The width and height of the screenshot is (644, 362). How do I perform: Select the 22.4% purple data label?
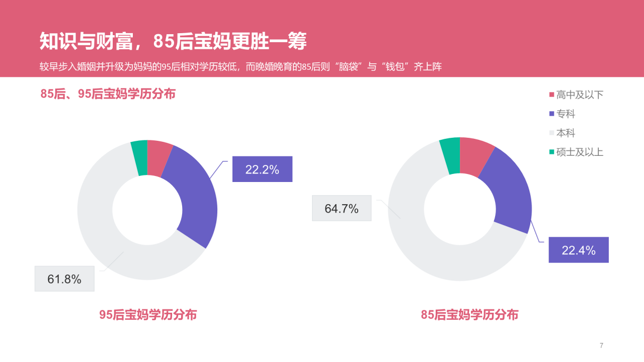579,250
